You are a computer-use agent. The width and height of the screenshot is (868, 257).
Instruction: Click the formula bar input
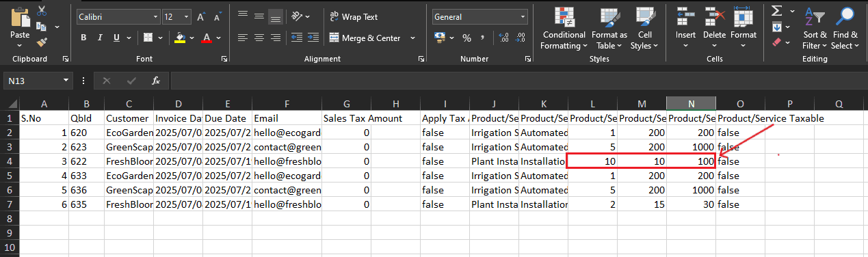click(x=518, y=81)
